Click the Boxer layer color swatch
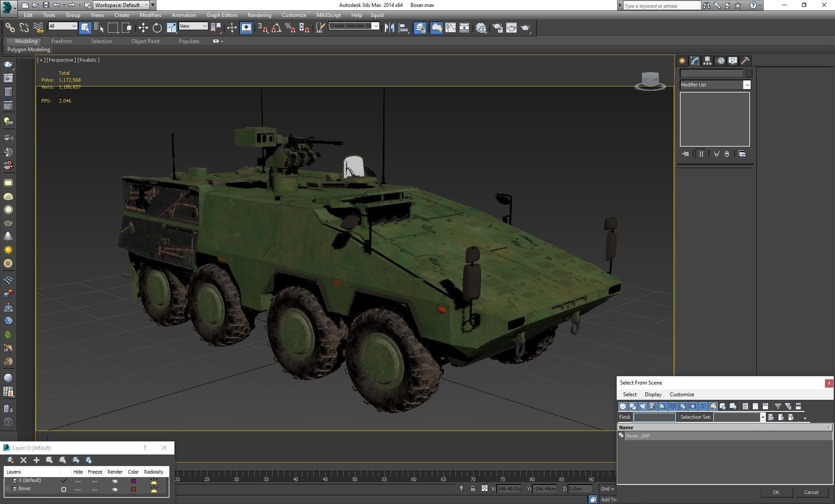Image resolution: width=835 pixels, height=504 pixels. [134, 489]
